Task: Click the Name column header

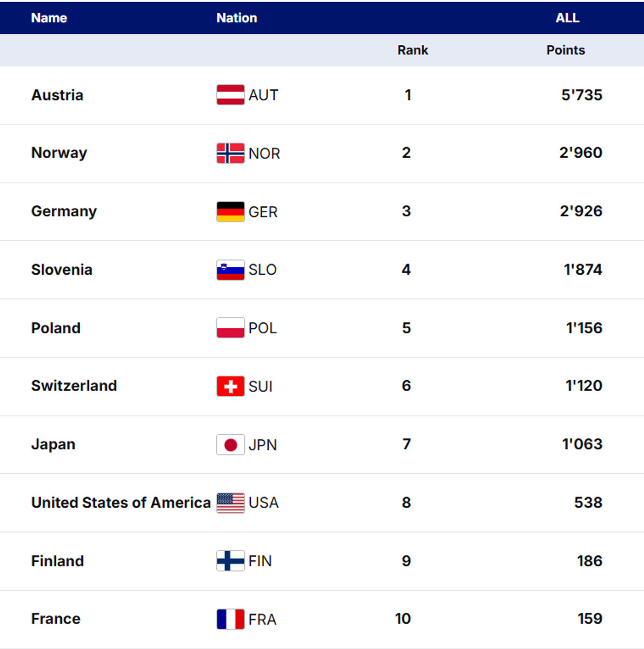Action: pyautogui.click(x=49, y=18)
